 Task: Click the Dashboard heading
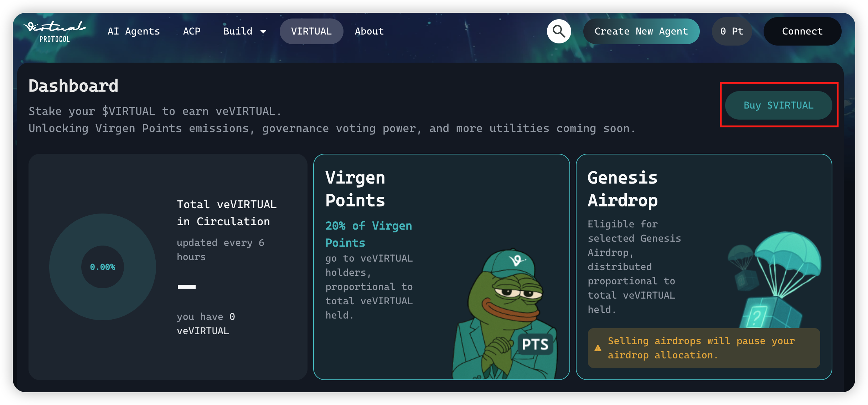(73, 86)
